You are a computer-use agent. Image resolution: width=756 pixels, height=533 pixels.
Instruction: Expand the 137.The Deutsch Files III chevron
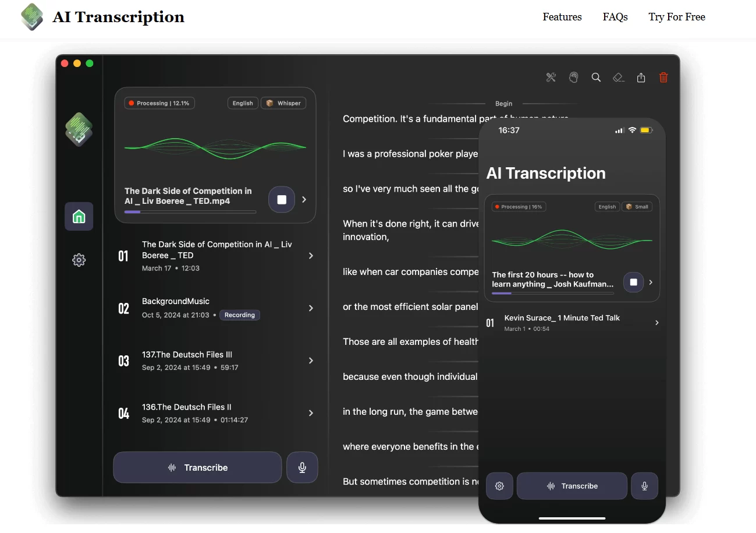pyautogui.click(x=311, y=361)
